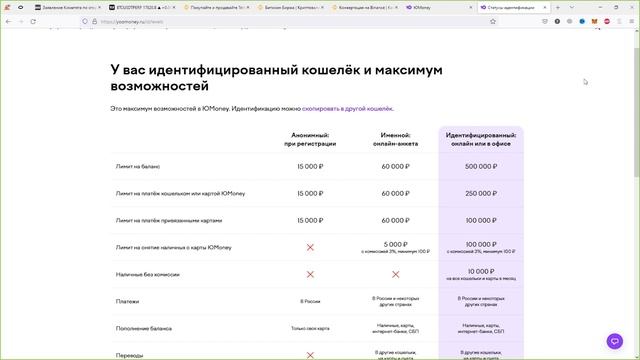Click the Пополнение баланса row label
This screenshot has width=640, height=360.
tap(144, 329)
